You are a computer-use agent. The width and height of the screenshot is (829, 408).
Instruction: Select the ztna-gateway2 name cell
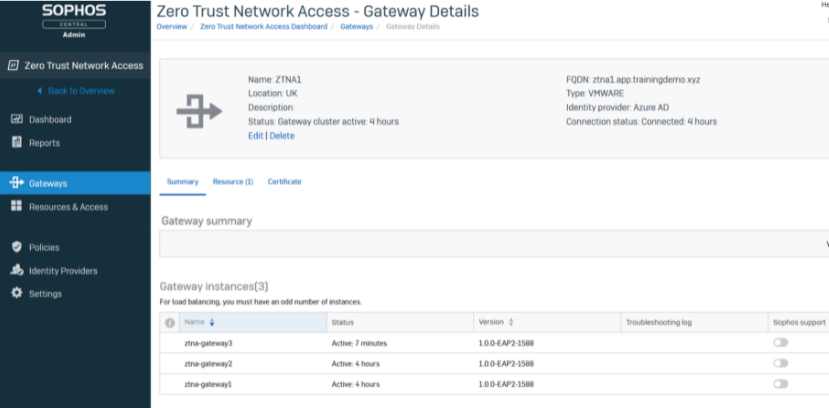(x=208, y=364)
